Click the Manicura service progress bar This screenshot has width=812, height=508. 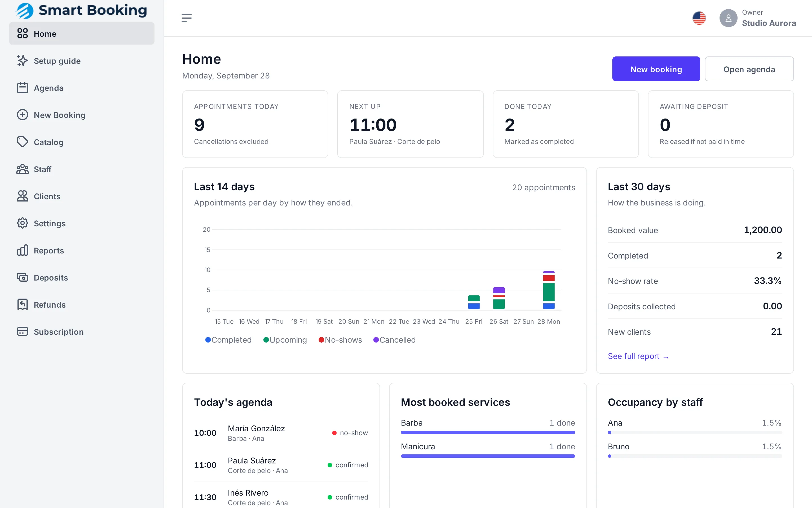pyautogui.click(x=488, y=456)
